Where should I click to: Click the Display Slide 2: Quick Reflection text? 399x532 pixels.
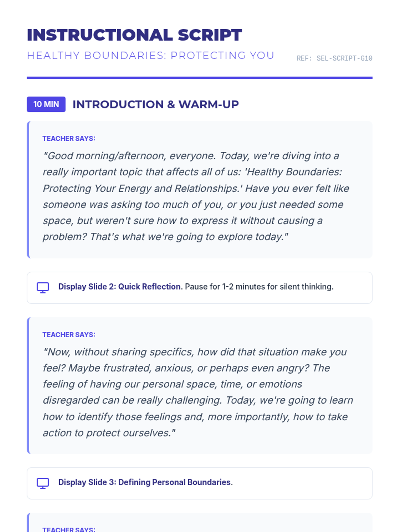120,287
